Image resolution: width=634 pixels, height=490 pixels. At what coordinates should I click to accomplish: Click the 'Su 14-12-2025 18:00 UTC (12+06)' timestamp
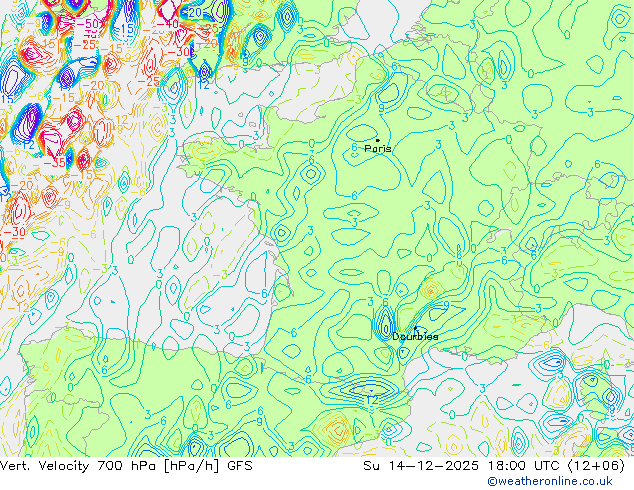tap(494, 466)
